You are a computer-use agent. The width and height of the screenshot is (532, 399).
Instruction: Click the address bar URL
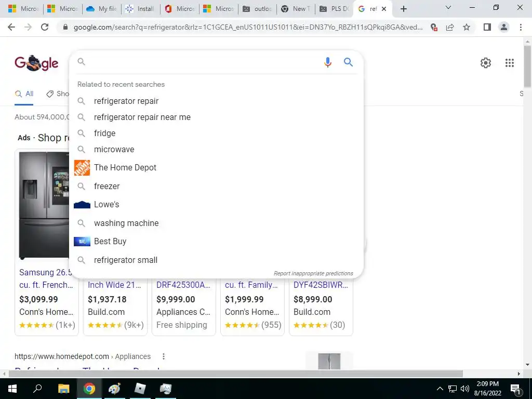point(248,27)
